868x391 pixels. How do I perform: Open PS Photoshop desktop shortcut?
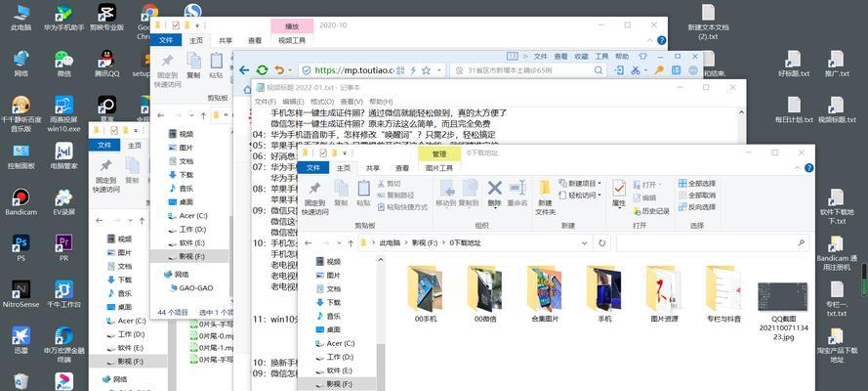21,248
